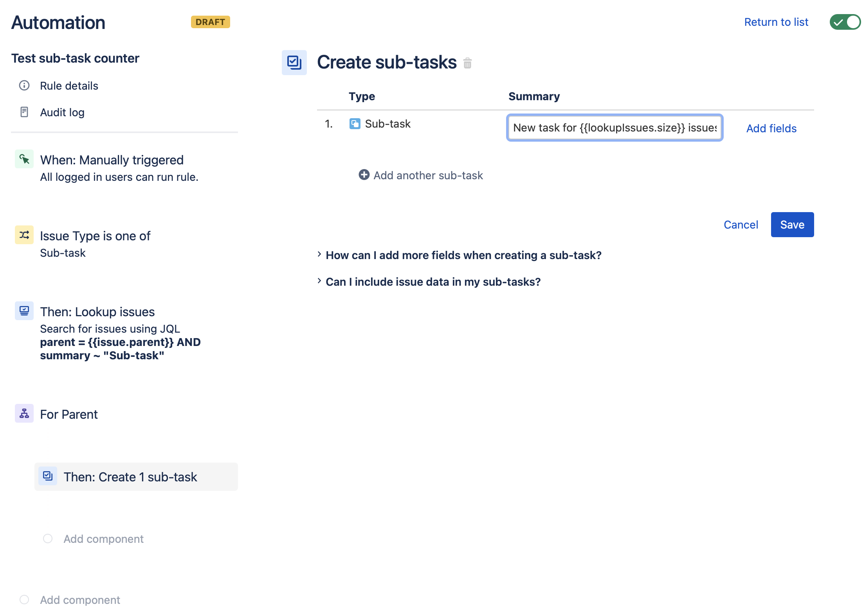
Task: Open Add fields options
Action: (x=771, y=128)
